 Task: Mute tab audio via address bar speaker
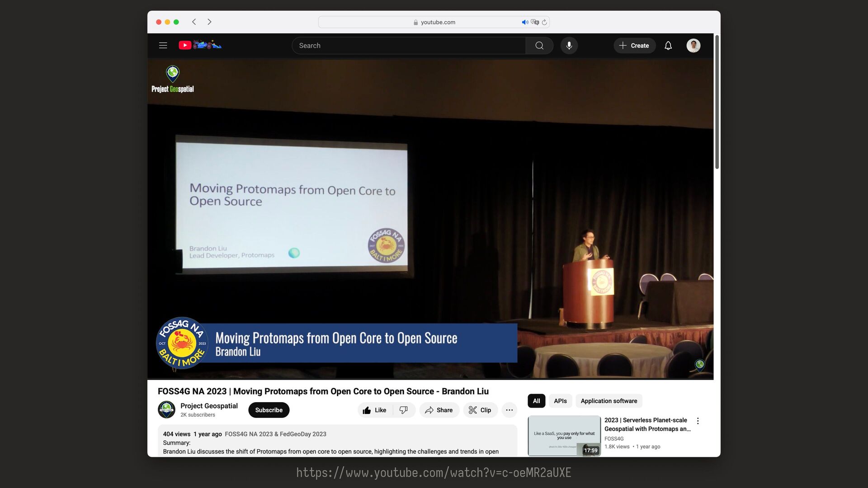(525, 22)
